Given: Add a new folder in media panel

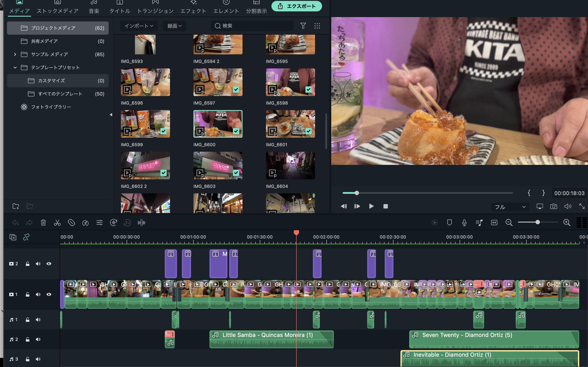Looking at the screenshot, I should tap(16, 206).
